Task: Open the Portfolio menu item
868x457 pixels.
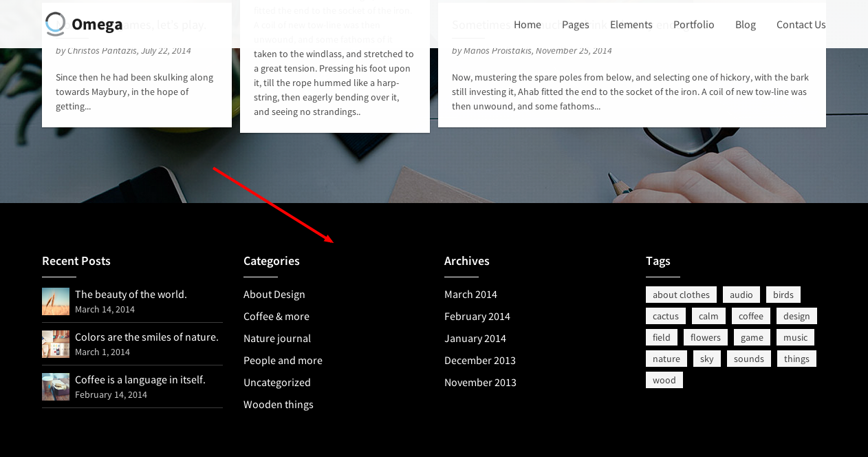Action: point(693,25)
